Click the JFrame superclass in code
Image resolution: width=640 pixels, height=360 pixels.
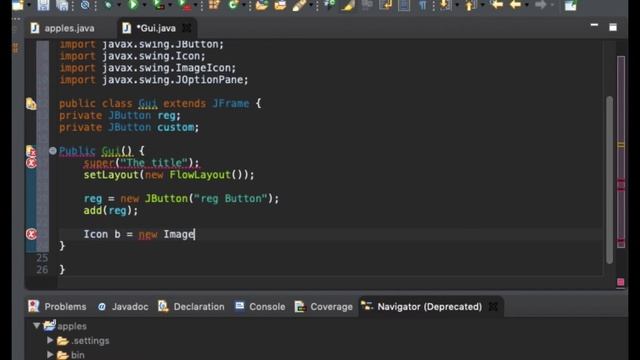click(x=230, y=103)
